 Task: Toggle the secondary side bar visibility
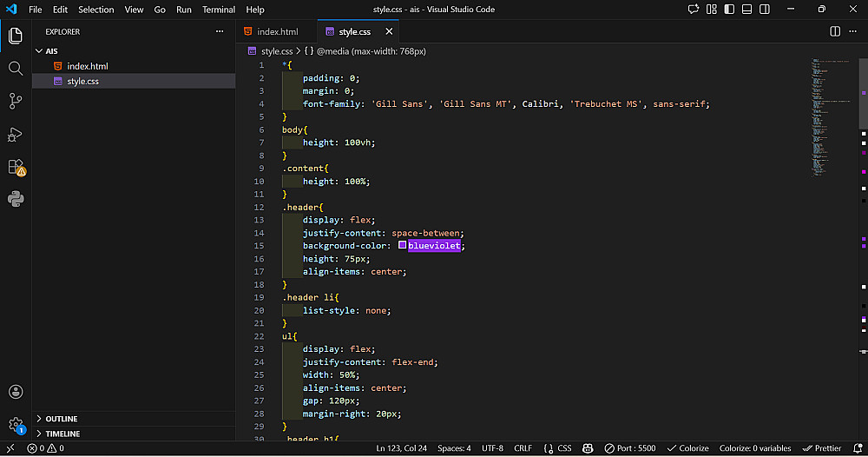(764, 10)
